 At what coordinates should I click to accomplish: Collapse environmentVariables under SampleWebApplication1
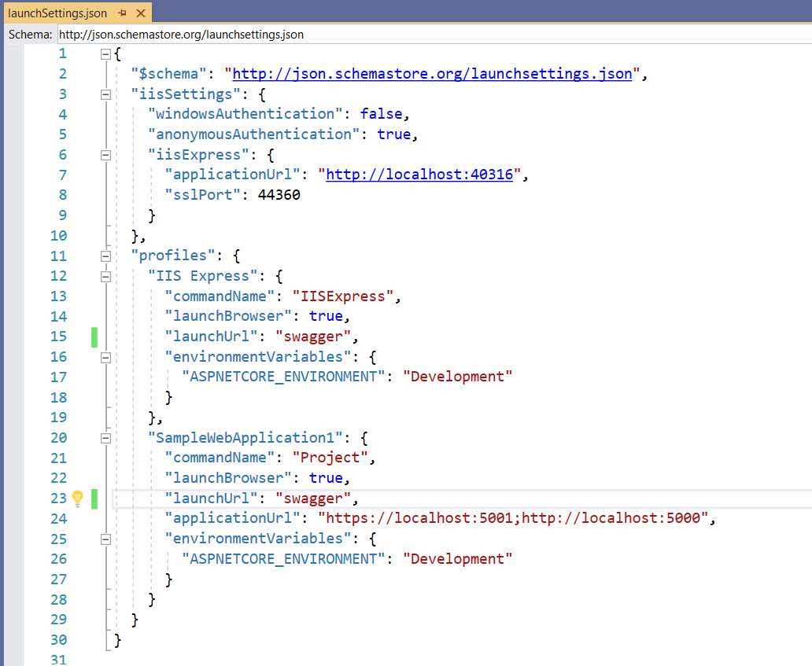point(105,539)
